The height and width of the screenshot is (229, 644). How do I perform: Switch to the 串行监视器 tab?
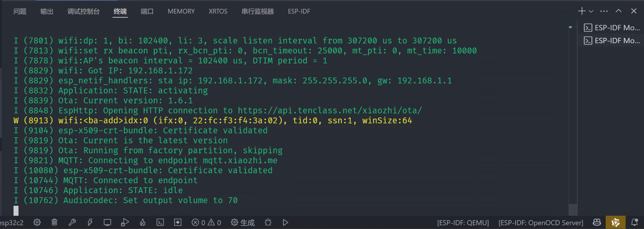[x=258, y=11]
